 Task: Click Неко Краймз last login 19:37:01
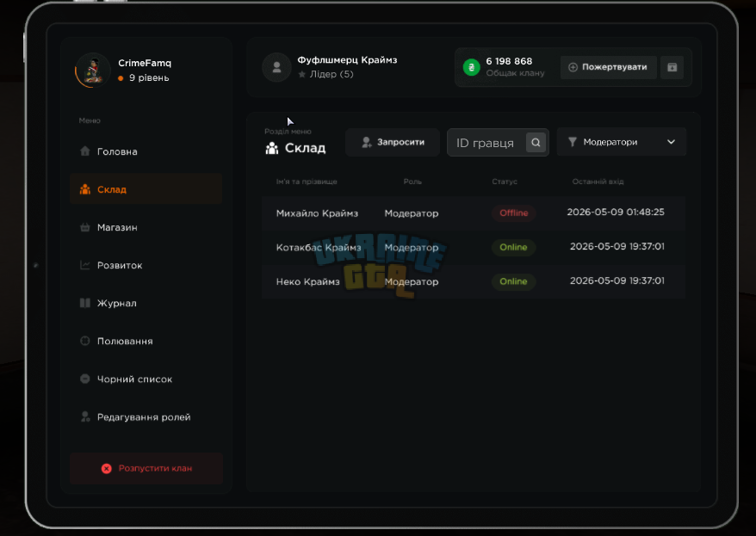tap(617, 280)
